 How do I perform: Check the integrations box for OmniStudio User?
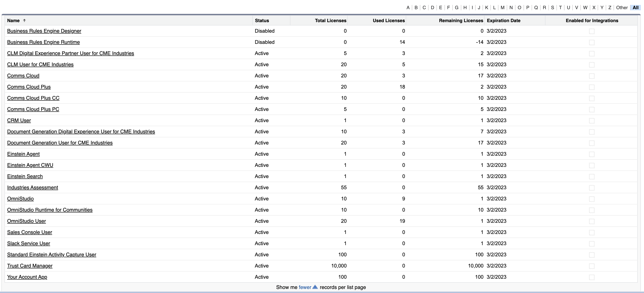point(592,221)
